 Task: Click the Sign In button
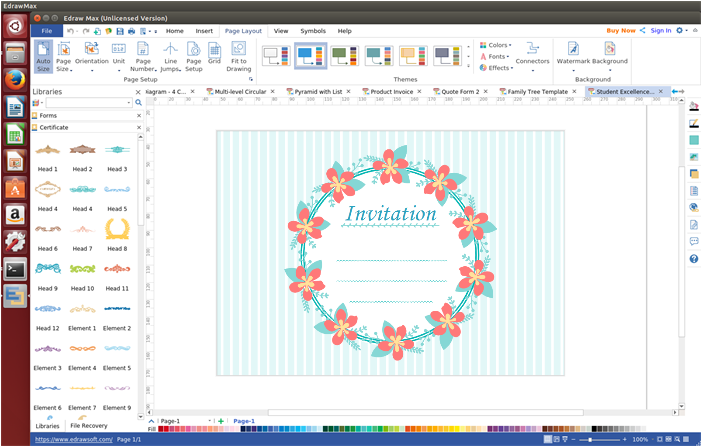pos(660,30)
